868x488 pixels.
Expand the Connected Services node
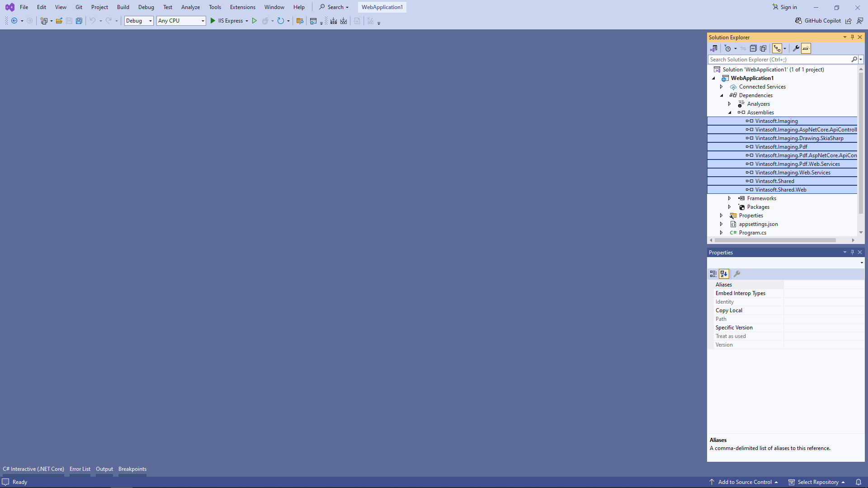coord(722,87)
